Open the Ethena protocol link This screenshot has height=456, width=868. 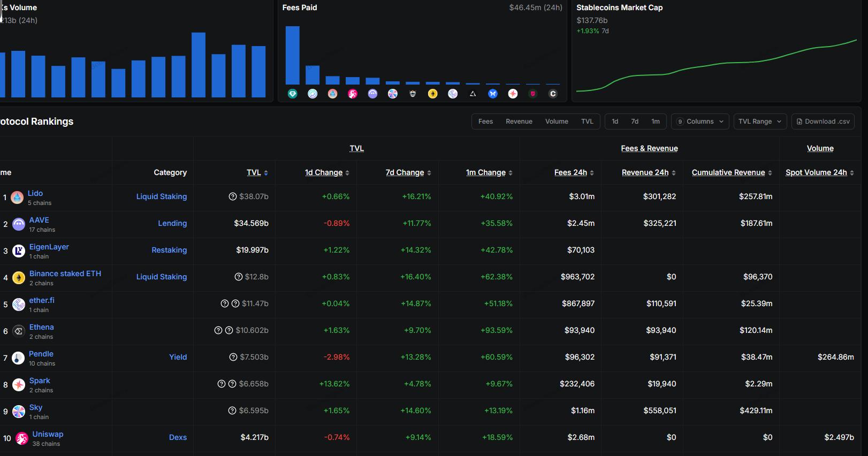pos(42,327)
